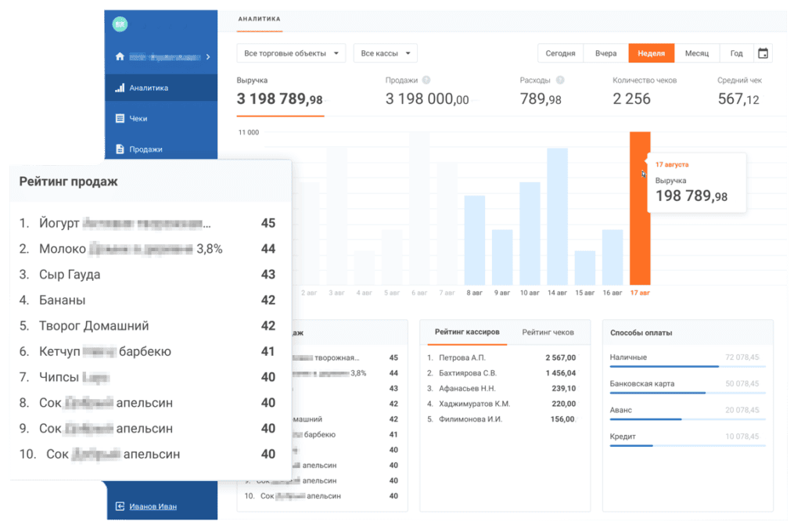Open the Иванов Иван profile link
Screen dimensions: 801x532
tap(153, 506)
